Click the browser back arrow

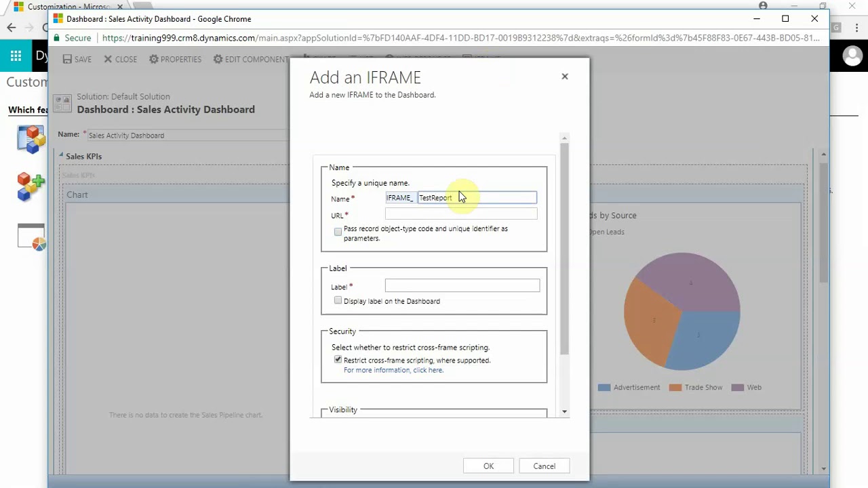coord(11,28)
